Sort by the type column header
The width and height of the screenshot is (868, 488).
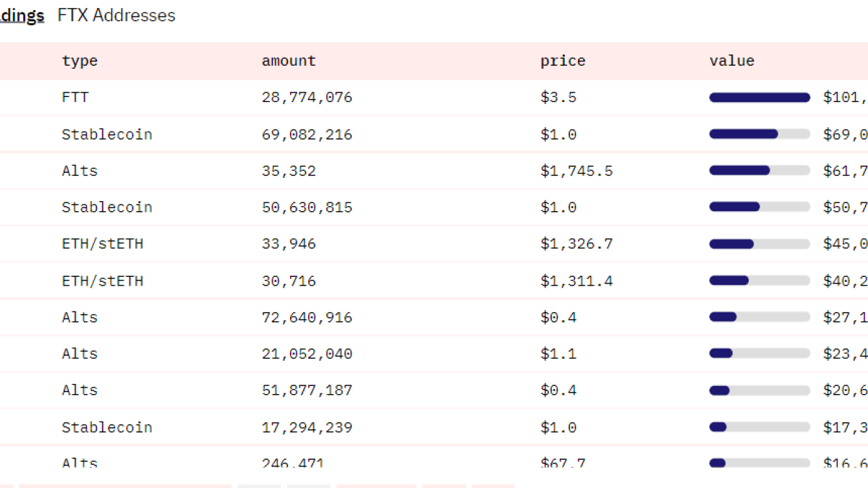(80, 61)
